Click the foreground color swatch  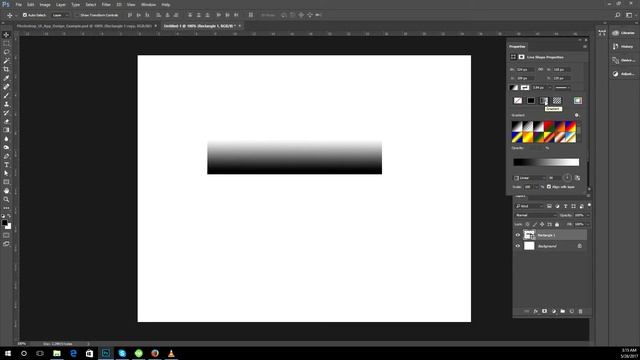pos(4,222)
